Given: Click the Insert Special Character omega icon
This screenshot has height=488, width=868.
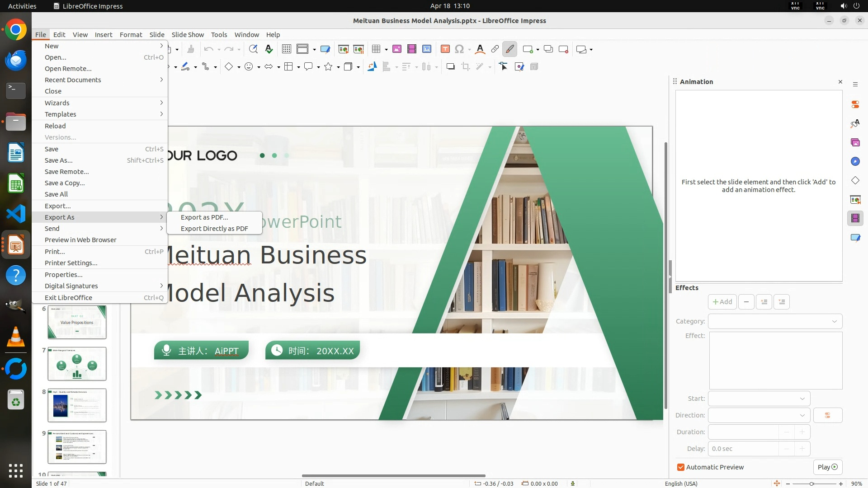Looking at the screenshot, I should 459,49.
